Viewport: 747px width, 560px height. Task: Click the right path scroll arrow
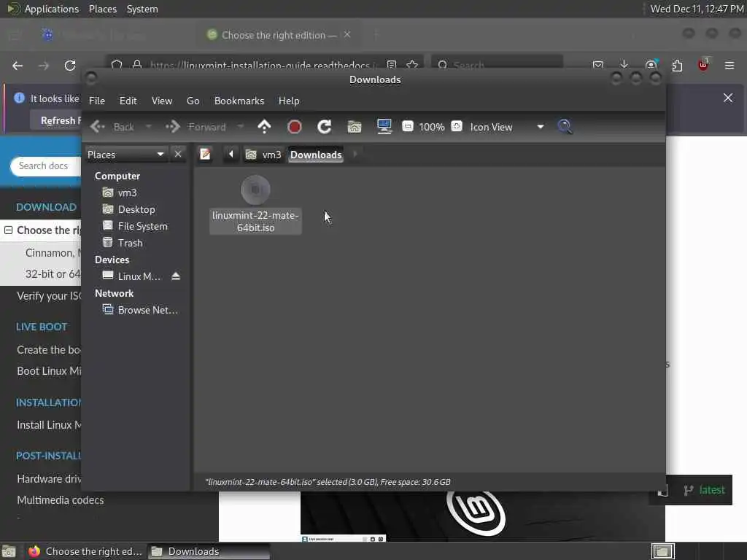pos(355,155)
